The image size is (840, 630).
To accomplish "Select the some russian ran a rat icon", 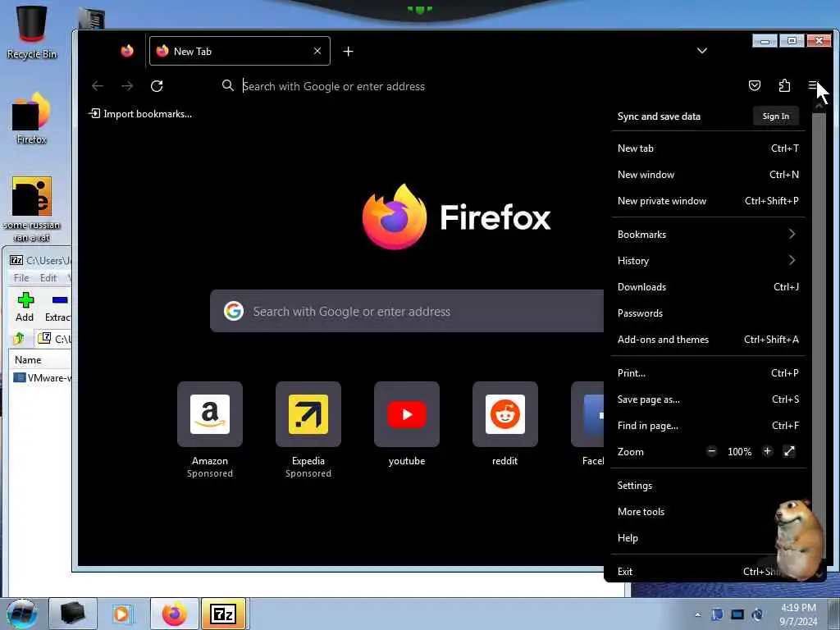I will (32, 209).
